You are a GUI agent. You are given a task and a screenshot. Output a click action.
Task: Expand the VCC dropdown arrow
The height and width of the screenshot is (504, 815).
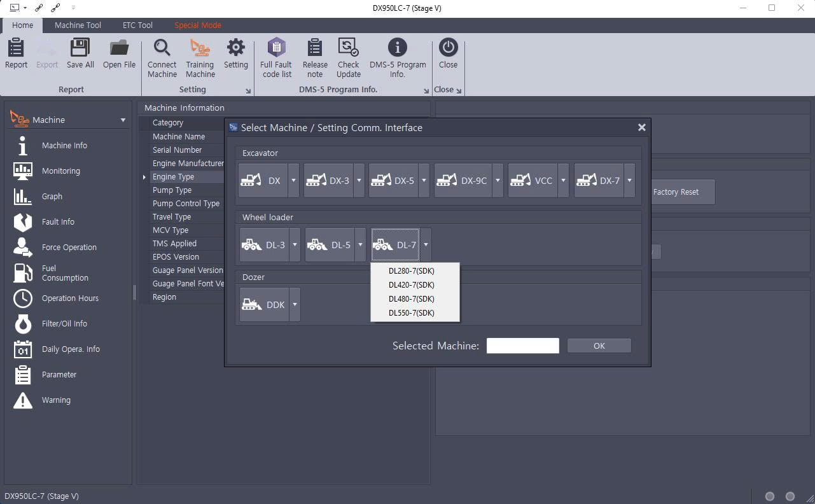pos(563,181)
